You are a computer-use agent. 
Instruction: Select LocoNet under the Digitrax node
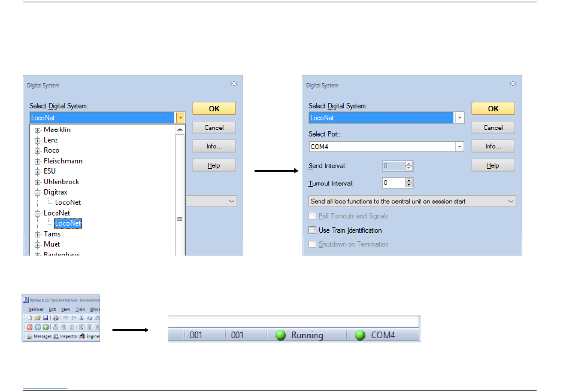tap(68, 202)
